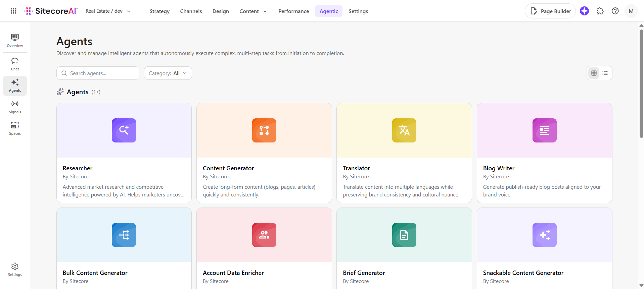Click the page vertical scrollbar thumb
644x292 pixels.
(641, 83)
